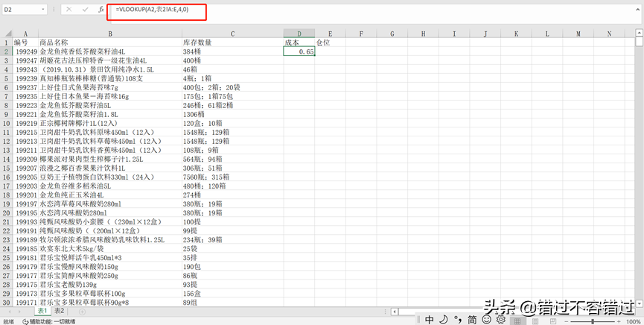
Task: Click the previous sheet navigation arrow
Action: click(10, 312)
